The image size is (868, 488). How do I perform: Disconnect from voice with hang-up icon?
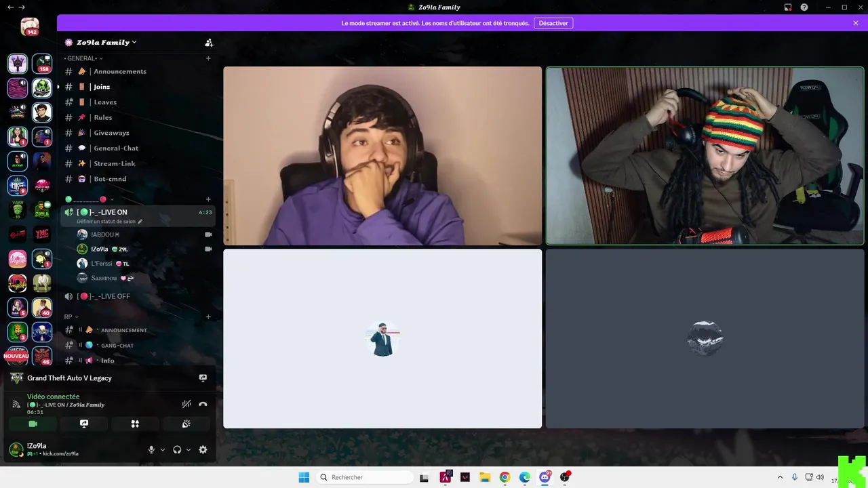click(x=203, y=404)
